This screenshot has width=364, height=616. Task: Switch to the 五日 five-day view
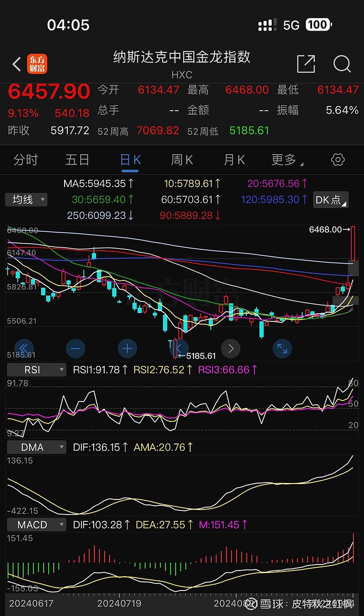tap(77, 160)
